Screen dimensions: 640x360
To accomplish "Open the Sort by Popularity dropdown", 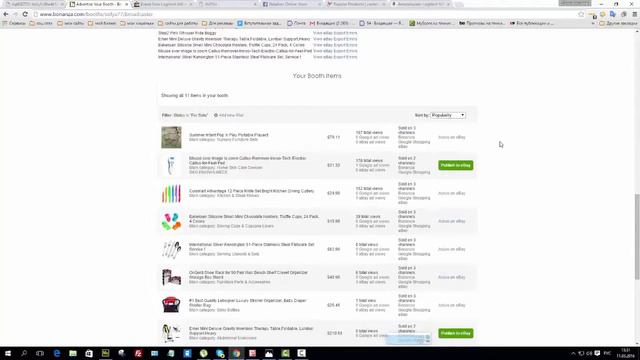I will pos(448,116).
